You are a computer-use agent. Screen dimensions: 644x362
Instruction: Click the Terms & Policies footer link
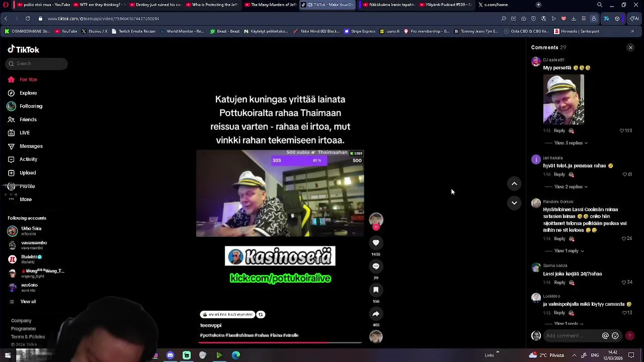point(28,337)
